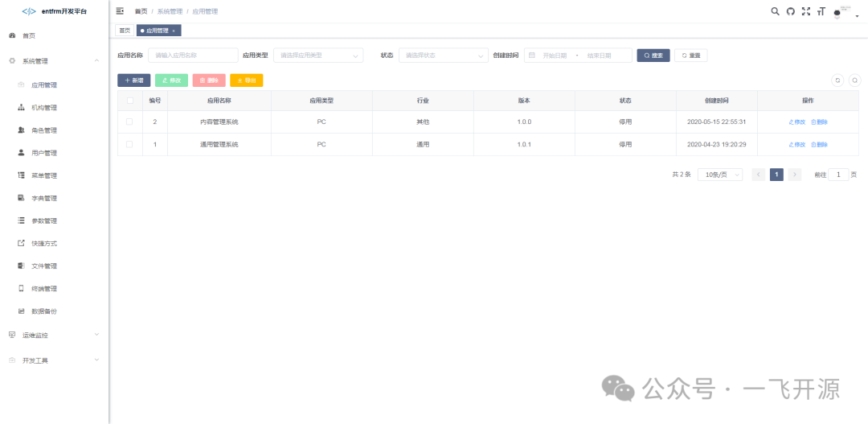Image resolution: width=868 pixels, height=424 pixels.
Task: Expand the 运维监控 menu chevron
Action: tap(97, 334)
